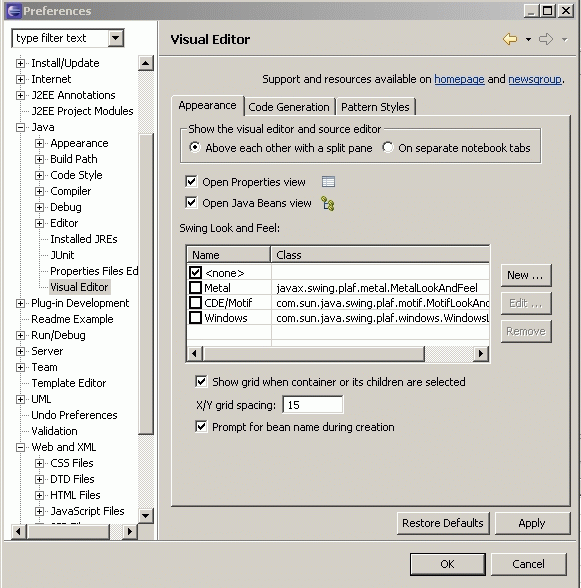The width and height of the screenshot is (581, 588).
Task: Click the tree horizontal scroll left arrow
Action: (x=18, y=531)
